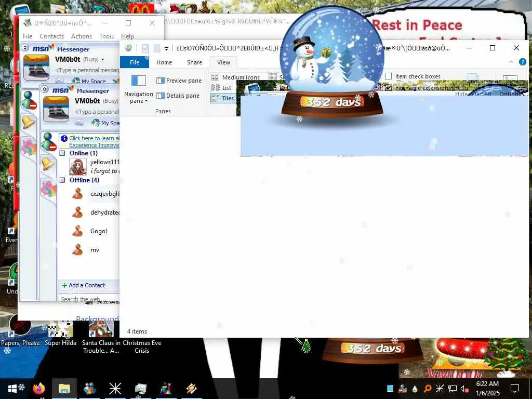Click the personal message field in front Messenger
The height and width of the screenshot is (399, 532).
(97, 112)
